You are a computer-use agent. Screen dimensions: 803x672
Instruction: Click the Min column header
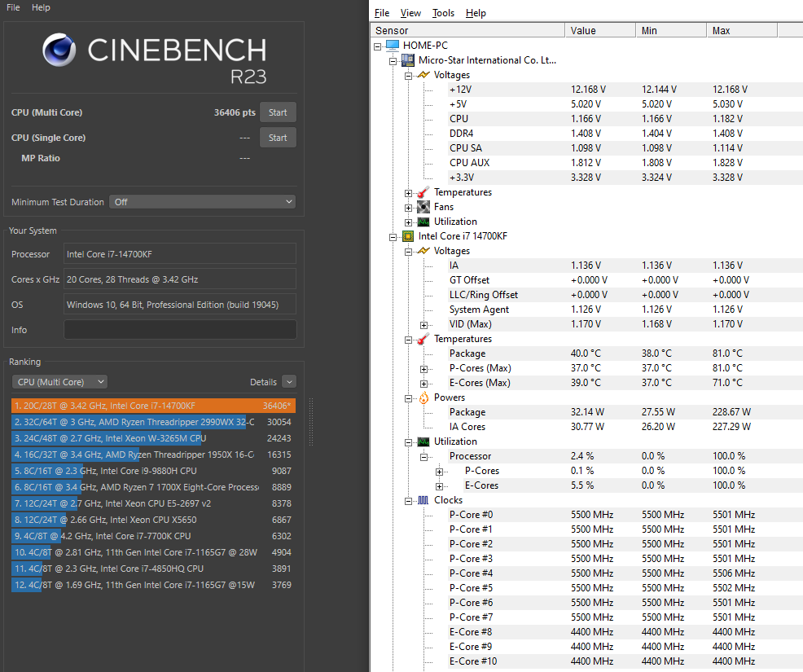point(671,30)
